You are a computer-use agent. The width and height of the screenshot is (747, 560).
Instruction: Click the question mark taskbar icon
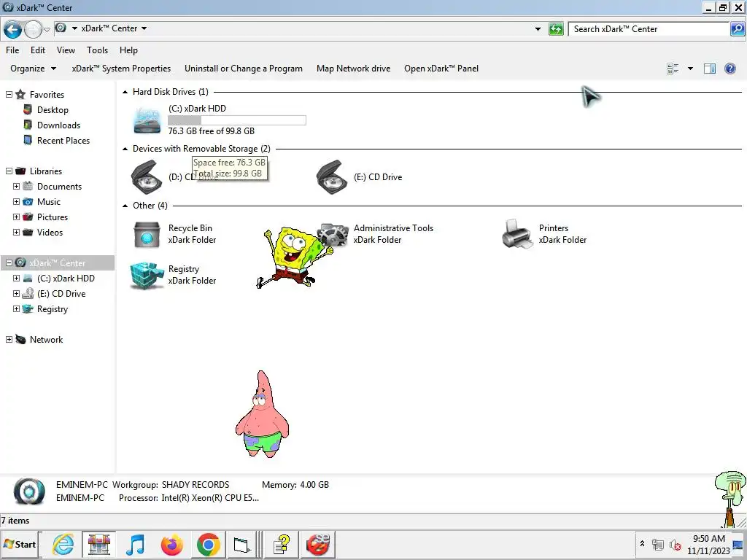[x=282, y=544]
